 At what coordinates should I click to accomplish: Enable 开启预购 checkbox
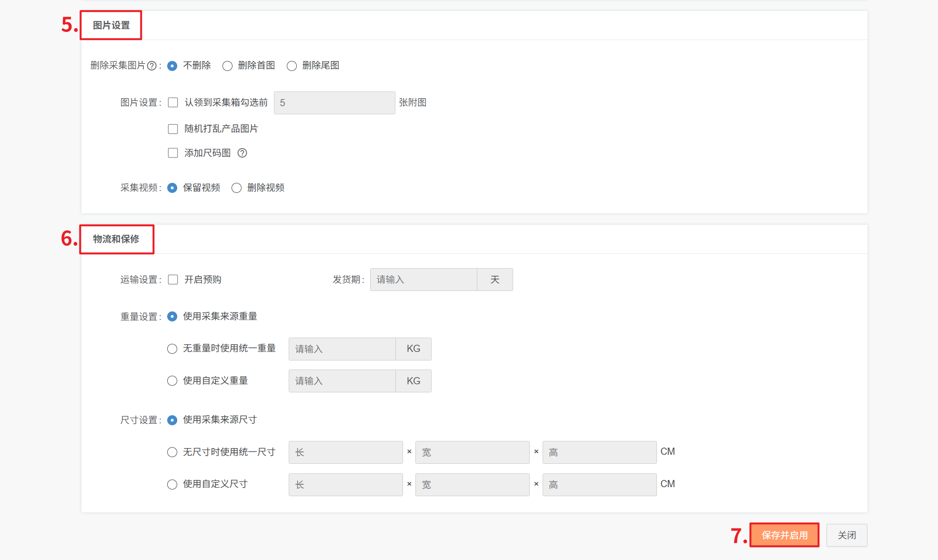(173, 280)
